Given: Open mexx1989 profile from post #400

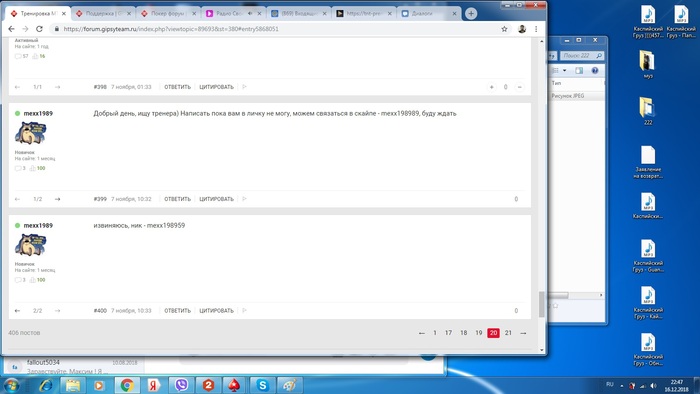Looking at the screenshot, I should point(38,225).
